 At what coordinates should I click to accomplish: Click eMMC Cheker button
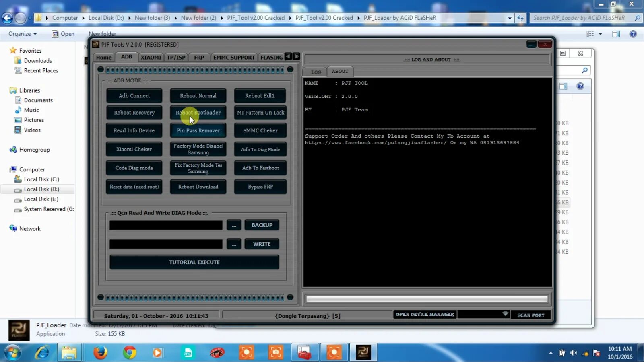click(260, 130)
